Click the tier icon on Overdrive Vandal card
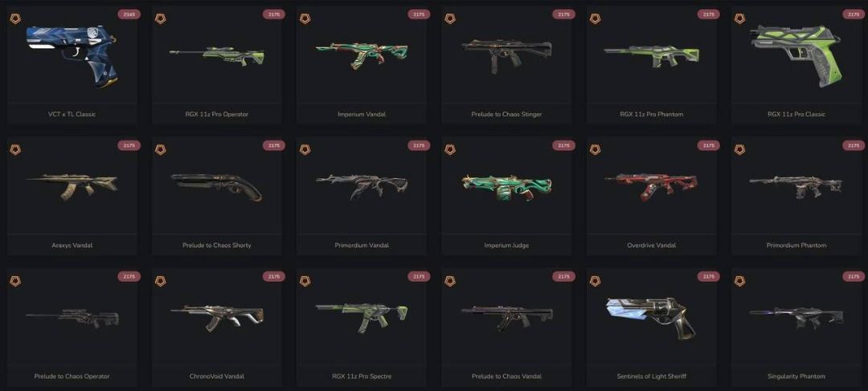Screen dimensions: 868x391 coord(595,149)
